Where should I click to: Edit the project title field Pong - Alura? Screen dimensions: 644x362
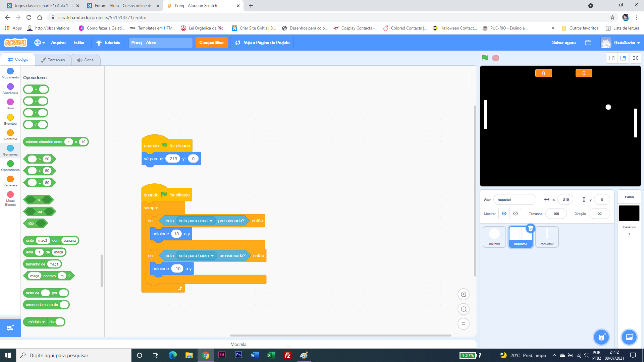[x=160, y=43]
